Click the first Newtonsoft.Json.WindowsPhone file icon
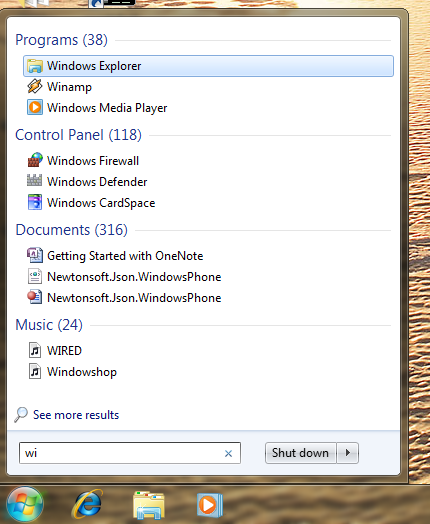This screenshot has height=524, width=430. point(35,277)
